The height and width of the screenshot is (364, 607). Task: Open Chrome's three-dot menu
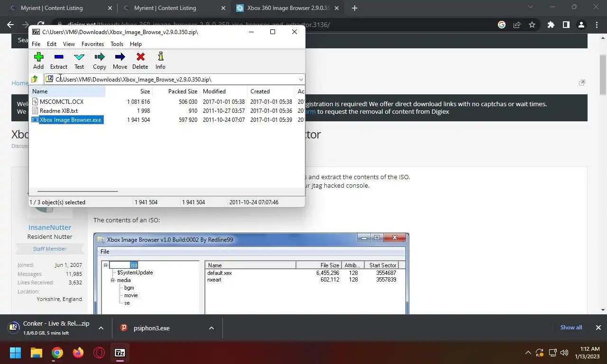click(597, 25)
